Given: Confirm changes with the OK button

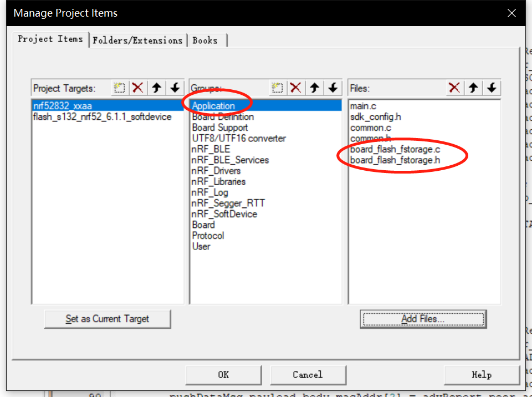Looking at the screenshot, I should coord(223,375).
